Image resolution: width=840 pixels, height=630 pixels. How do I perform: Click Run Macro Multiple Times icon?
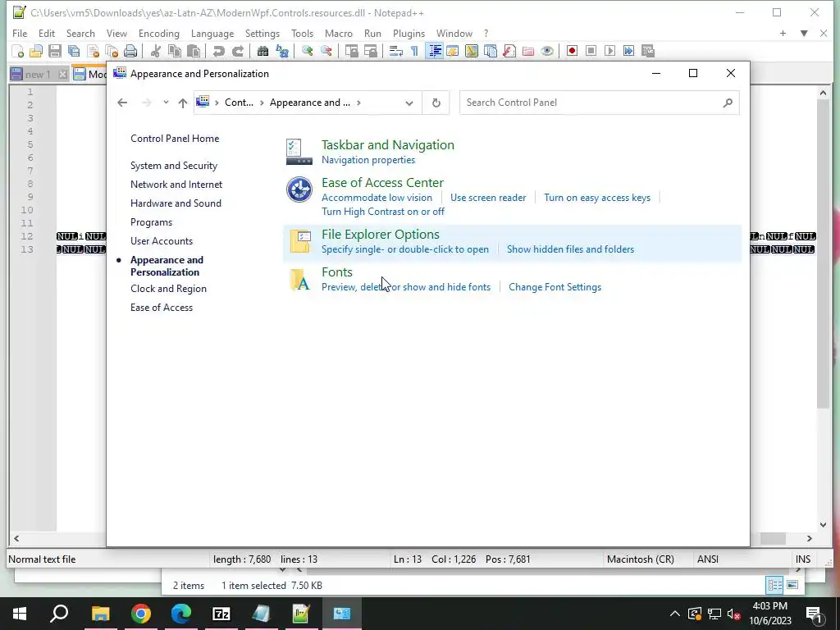pos(628,51)
